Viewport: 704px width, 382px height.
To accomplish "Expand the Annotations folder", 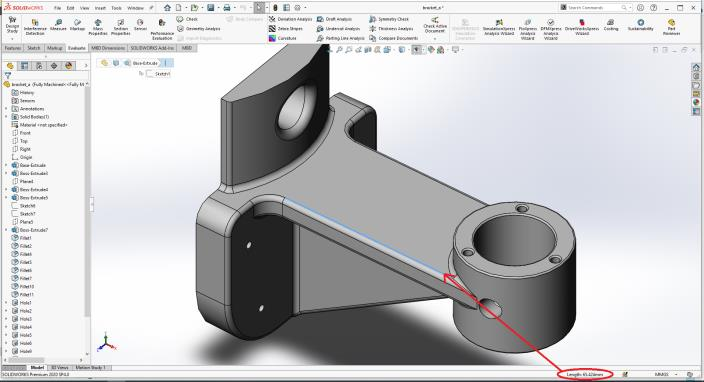I will [x=6, y=109].
